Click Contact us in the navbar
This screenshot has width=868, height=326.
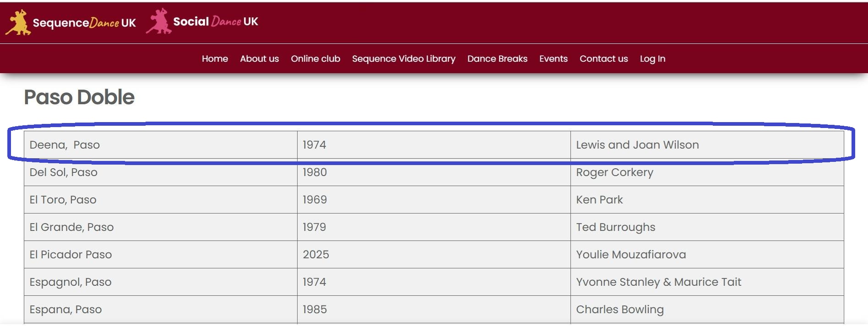coord(603,59)
